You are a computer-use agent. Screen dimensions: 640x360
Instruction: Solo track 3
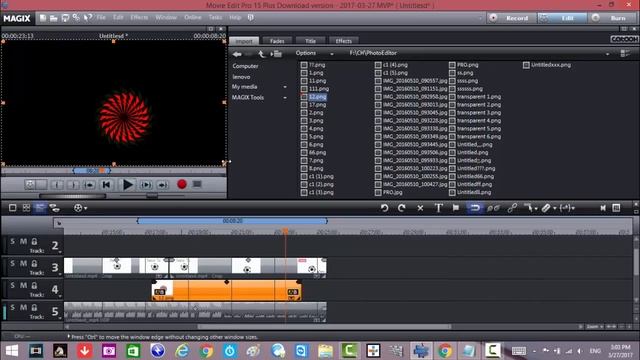[x=12, y=264]
